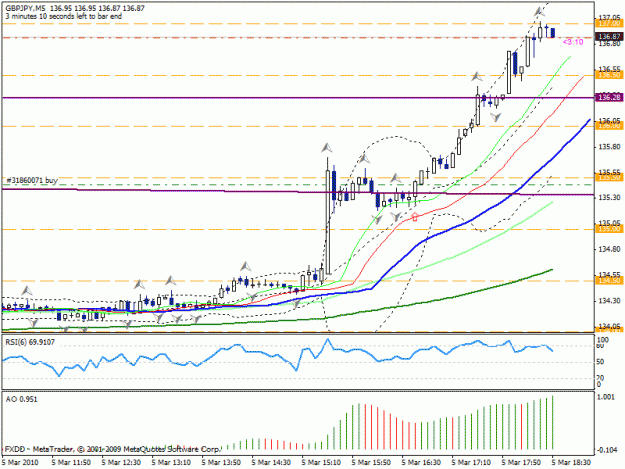
Task: Click the -0.104 value on the AO scale
Action: point(608,450)
